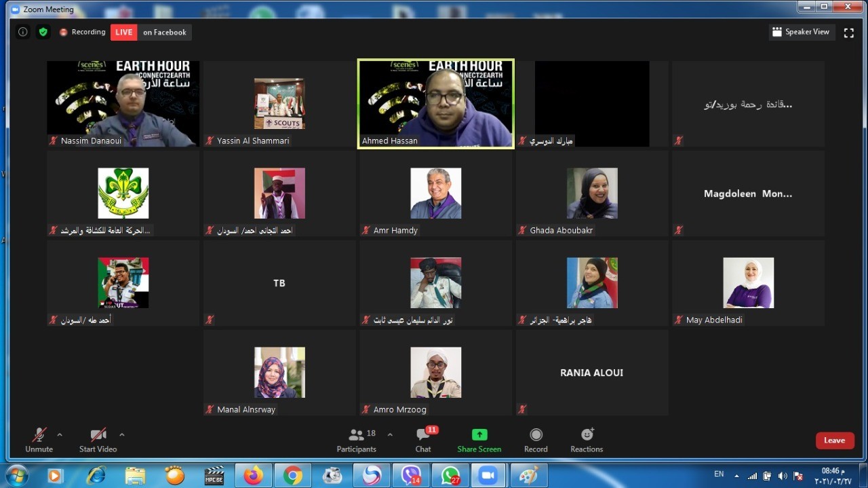Expand audio options arrow beside Unmute
The image size is (868, 488).
(60, 434)
